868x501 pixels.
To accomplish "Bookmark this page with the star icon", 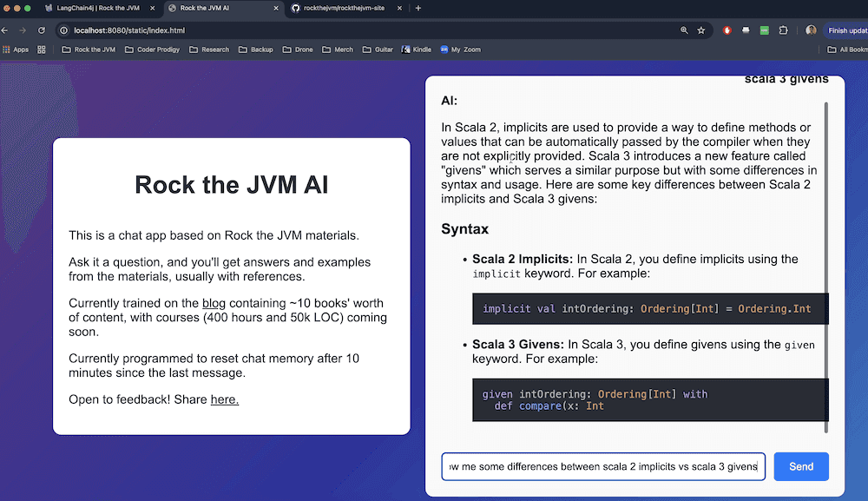I will (x=701, y=30).
